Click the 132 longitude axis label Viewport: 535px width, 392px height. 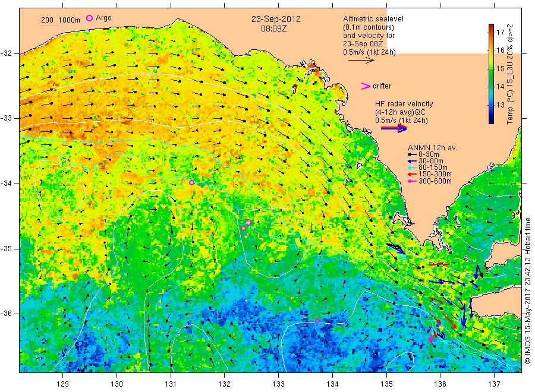(225, 384)
